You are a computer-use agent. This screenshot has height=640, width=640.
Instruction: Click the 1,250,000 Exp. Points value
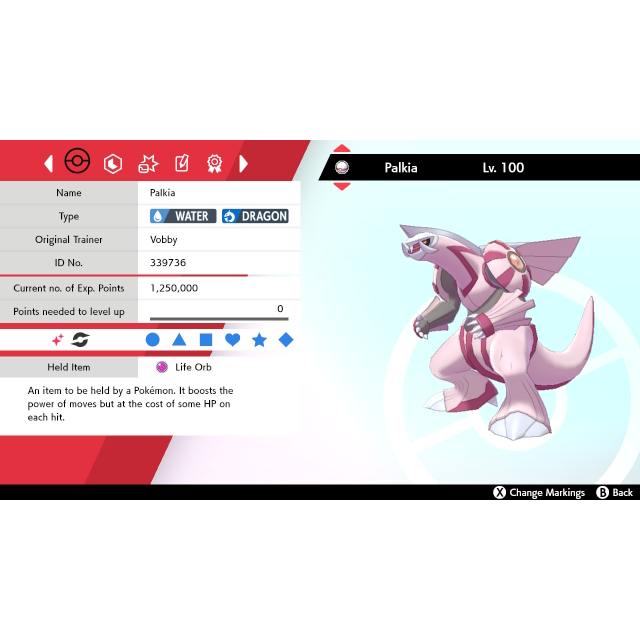(174, 288)
